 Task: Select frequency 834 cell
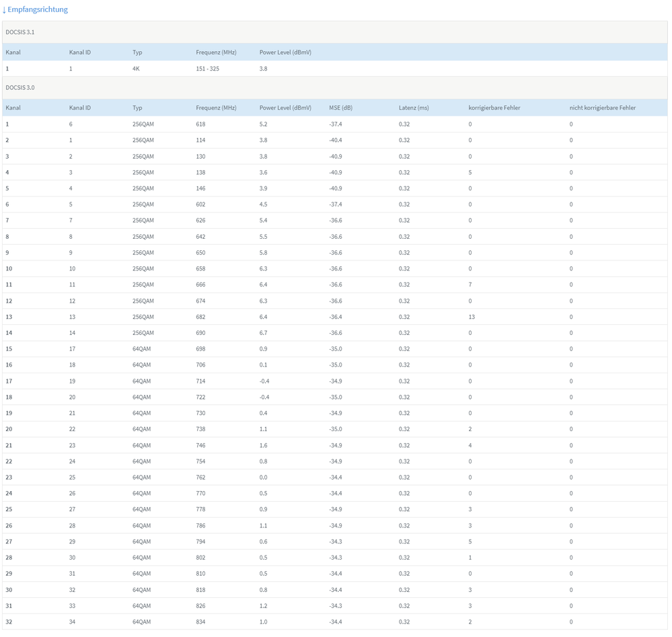coord(200,622)
